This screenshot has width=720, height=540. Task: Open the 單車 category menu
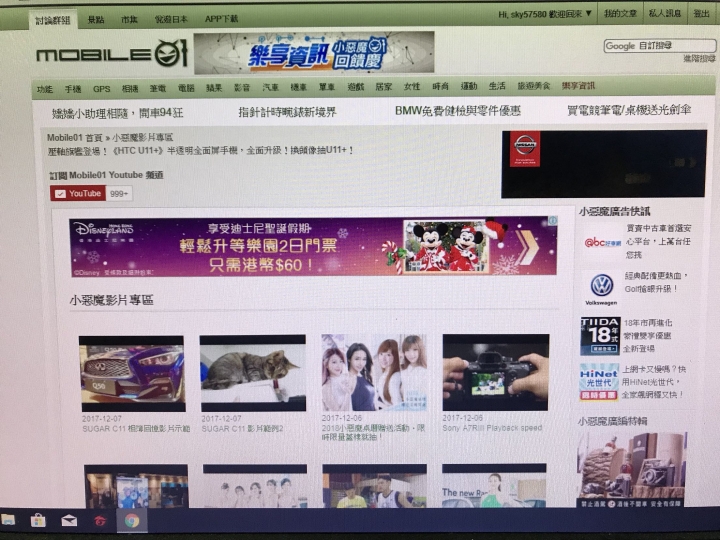tap(326, 87)
